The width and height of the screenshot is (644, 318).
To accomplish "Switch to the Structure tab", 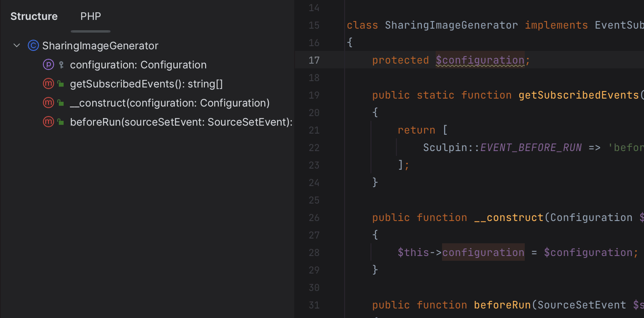I will click(x=34, y=16).
